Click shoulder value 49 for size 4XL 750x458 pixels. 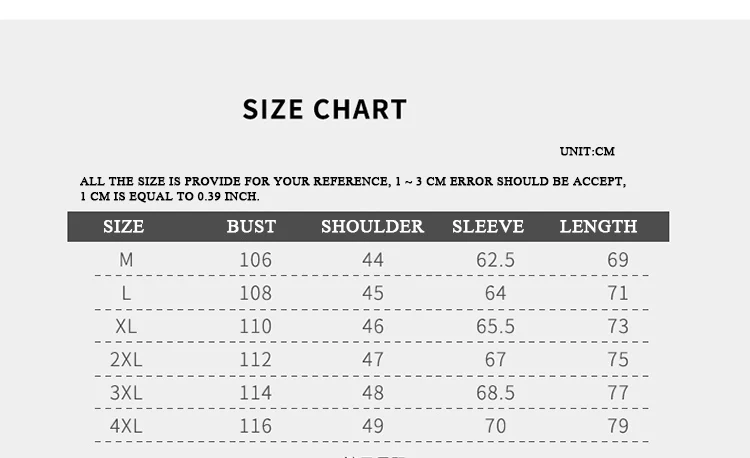coord(373,426)
